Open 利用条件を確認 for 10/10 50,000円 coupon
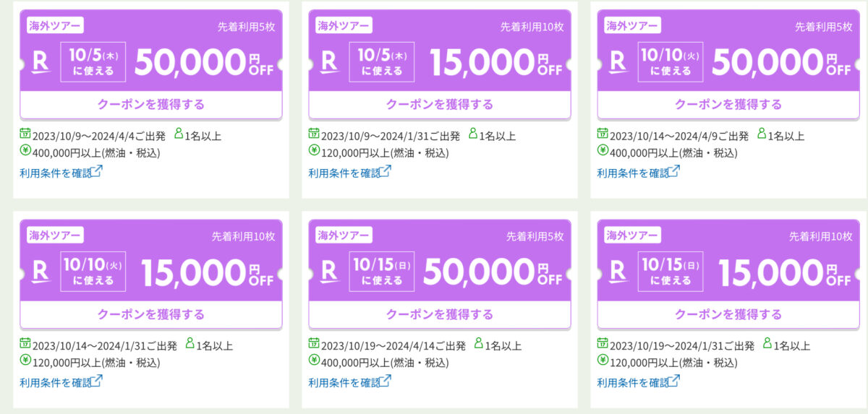 click(638, 173)
